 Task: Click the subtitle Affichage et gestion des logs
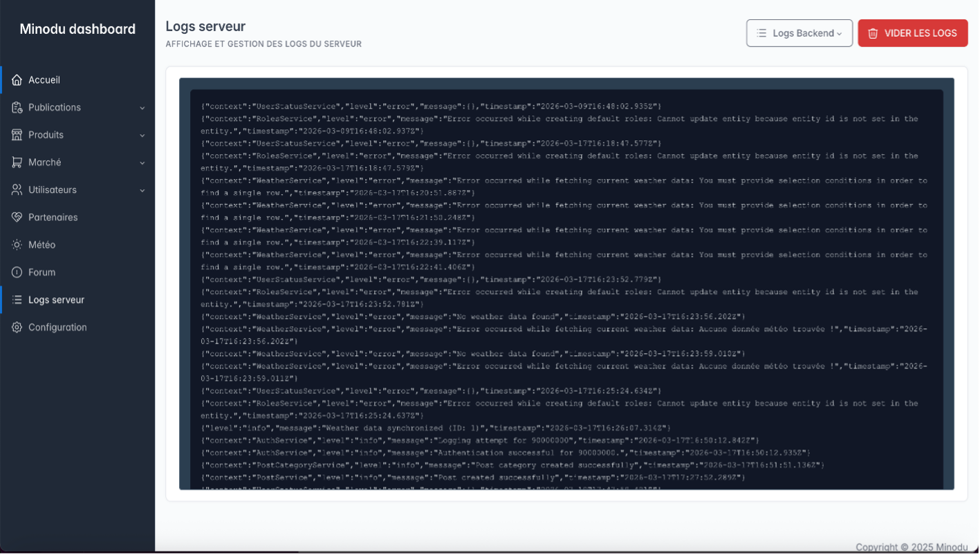click(264, 44)
